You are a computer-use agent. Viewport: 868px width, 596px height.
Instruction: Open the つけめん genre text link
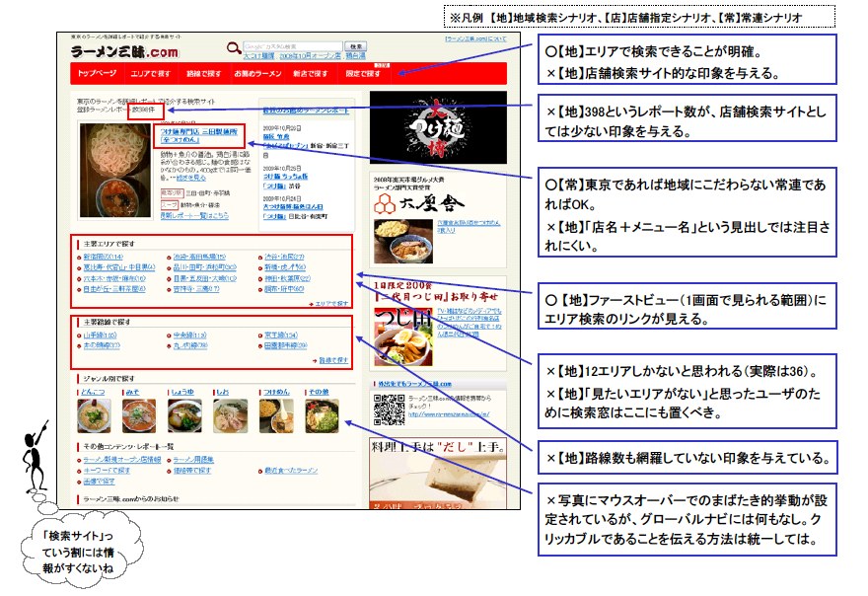pos(275,392)
